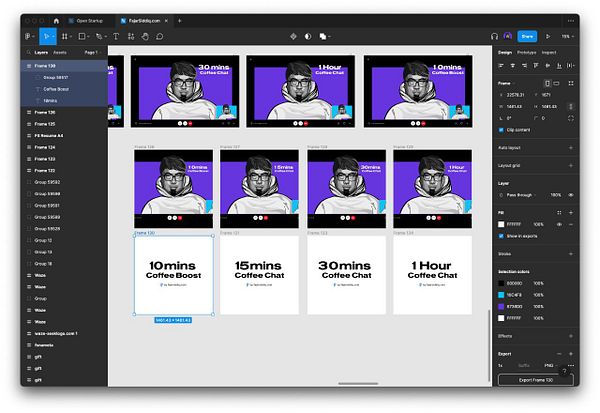
Task: Add Layout grid with plus
Action: point(571,165)
